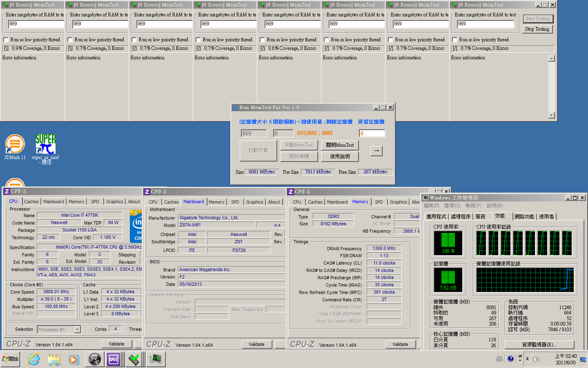Switch to CPU-Z via purple taskbar icon
This screenshot has height=368, width=588.
114,359
